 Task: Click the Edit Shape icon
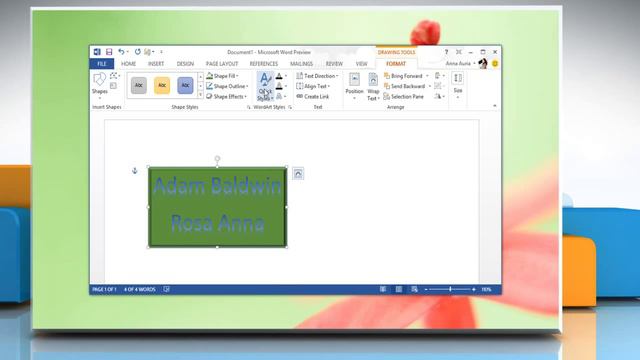tap(114, 76)
